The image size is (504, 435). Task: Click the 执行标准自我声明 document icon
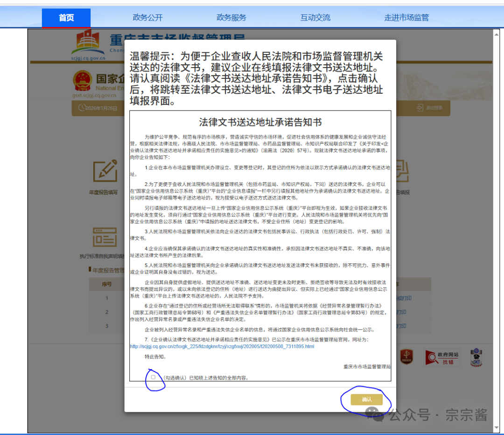pos(105,238)
